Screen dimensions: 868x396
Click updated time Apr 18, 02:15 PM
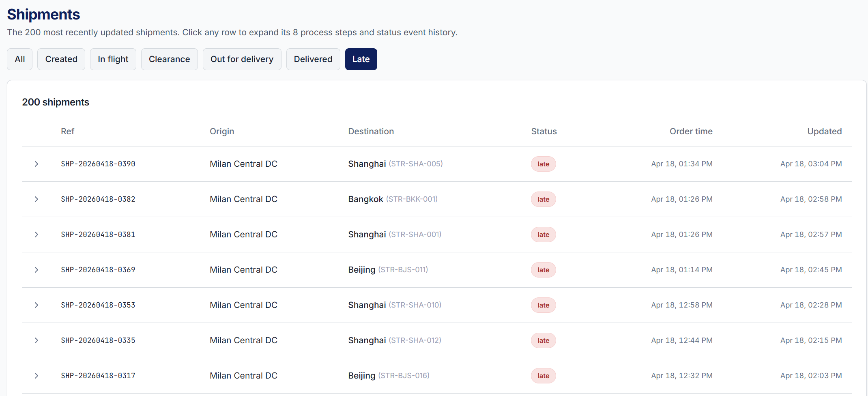[x=811, y=340]
